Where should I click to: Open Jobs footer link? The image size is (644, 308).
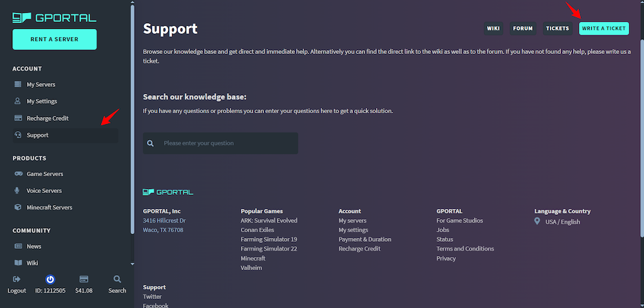click(443, 230)
